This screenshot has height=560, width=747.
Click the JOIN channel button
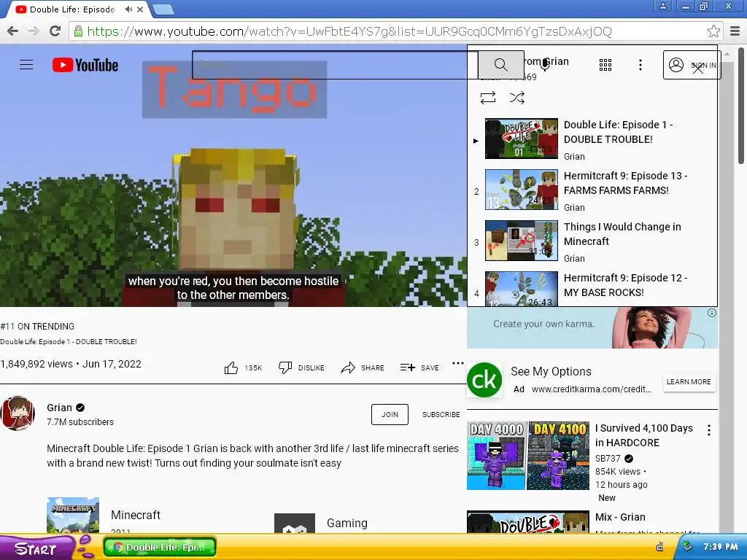click(x=390, y=414)
